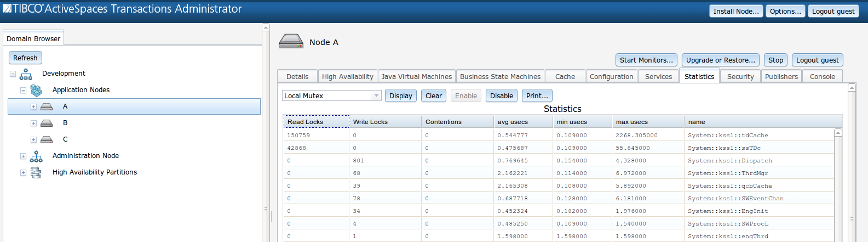Click the node C server icon
The image size is (868, 242).
point(47,139)
